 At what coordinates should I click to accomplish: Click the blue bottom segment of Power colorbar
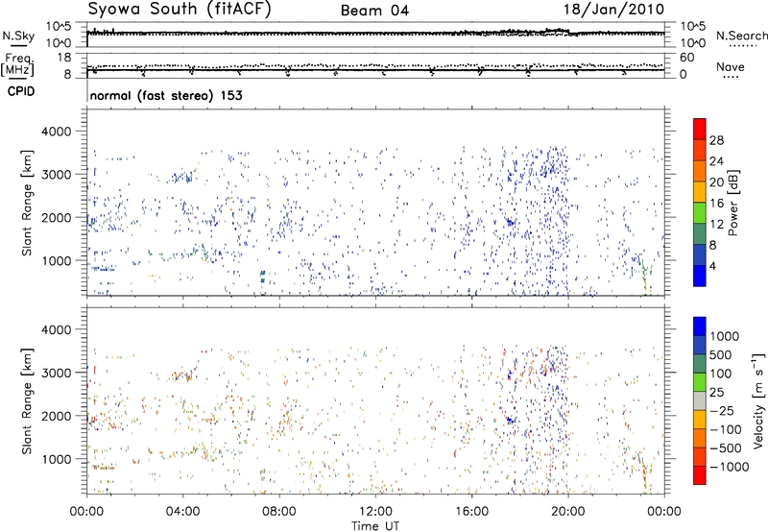point(700,276)
